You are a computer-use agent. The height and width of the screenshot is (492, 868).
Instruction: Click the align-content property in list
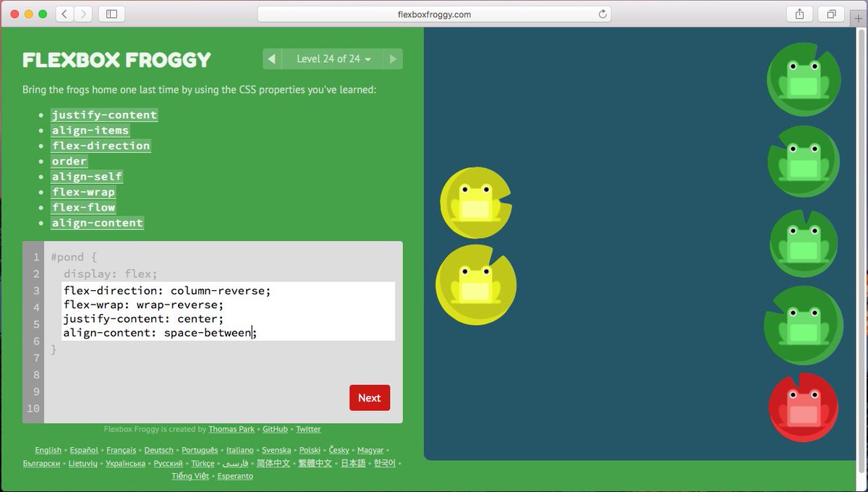98,223
